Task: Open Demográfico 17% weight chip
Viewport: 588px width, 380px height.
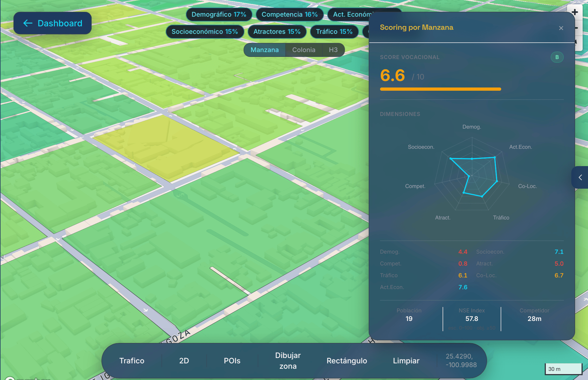Action: (x=219, y=14)
